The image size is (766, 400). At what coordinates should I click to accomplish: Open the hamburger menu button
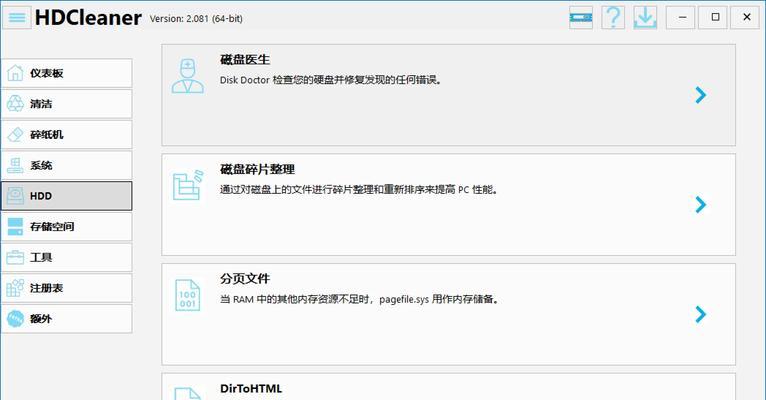pyautogui.click(x=17, y=18)
